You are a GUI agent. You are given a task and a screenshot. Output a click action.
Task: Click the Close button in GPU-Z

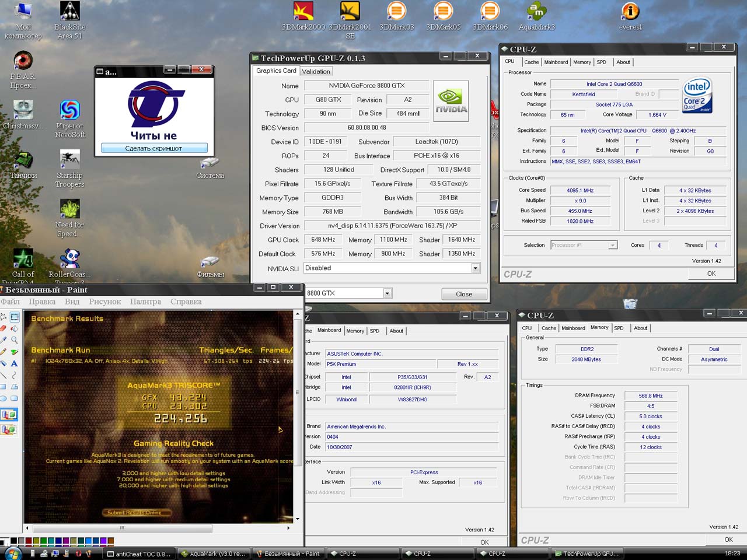(x=464, y=294)
